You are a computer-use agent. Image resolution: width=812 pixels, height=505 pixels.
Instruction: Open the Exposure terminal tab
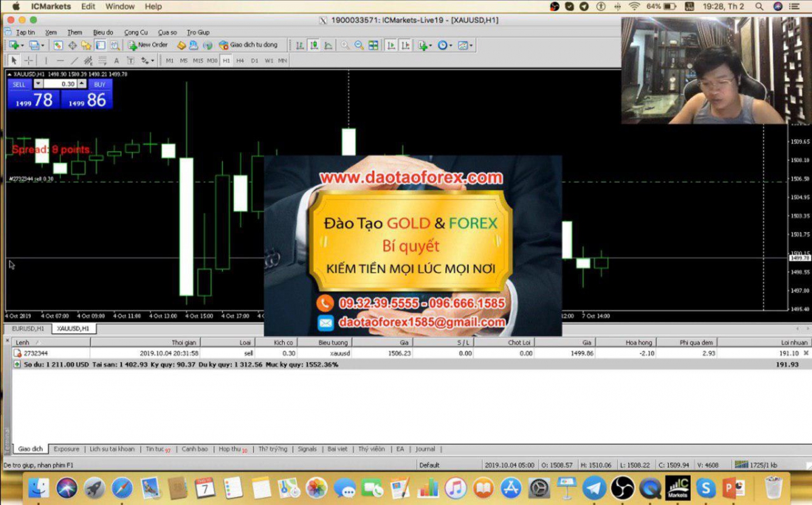(66, 449)
